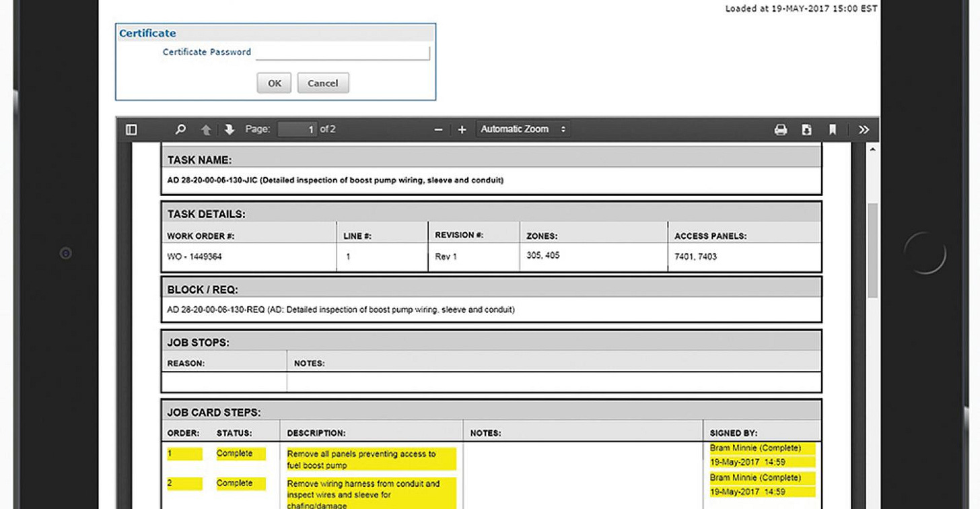Click the 'Loaded at 19-MAY-2017' timestamp
The height and width of the screenshot is (509, 980).
801,9
